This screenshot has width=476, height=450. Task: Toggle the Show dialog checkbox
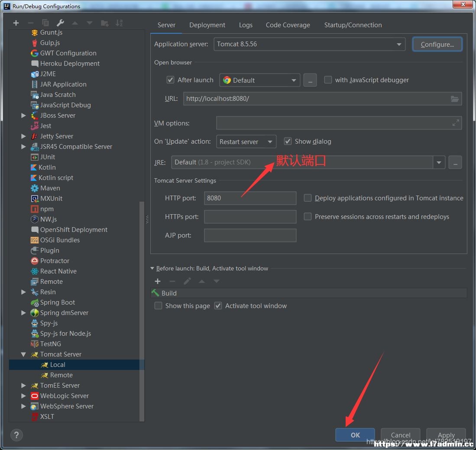288,141
